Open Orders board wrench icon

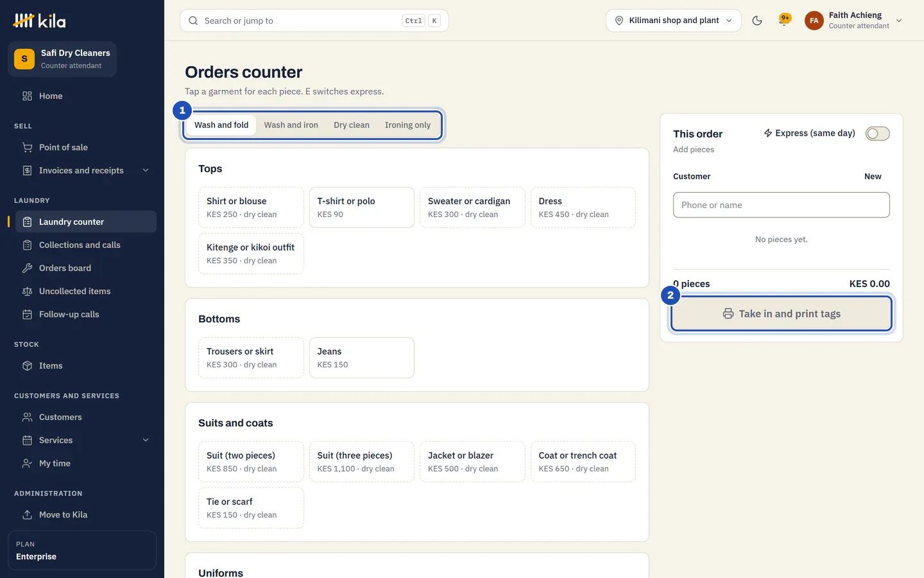tap(27, 268)
